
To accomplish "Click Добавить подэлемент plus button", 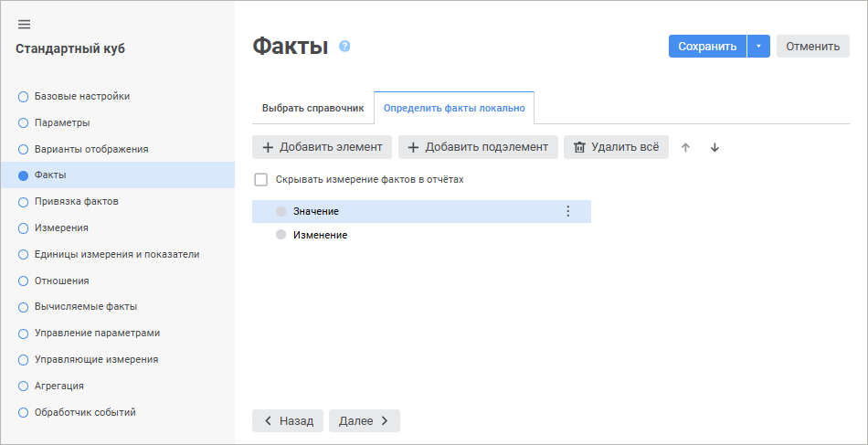I will pyautogui.click(x=478, y=147).
